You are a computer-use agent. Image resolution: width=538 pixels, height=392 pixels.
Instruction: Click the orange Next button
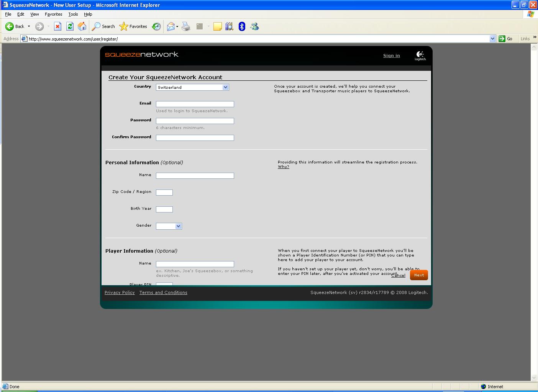419,275
